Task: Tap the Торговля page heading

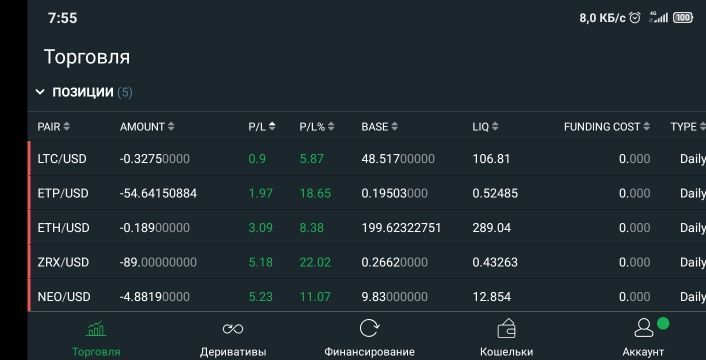Action: [x=86, y=57]
